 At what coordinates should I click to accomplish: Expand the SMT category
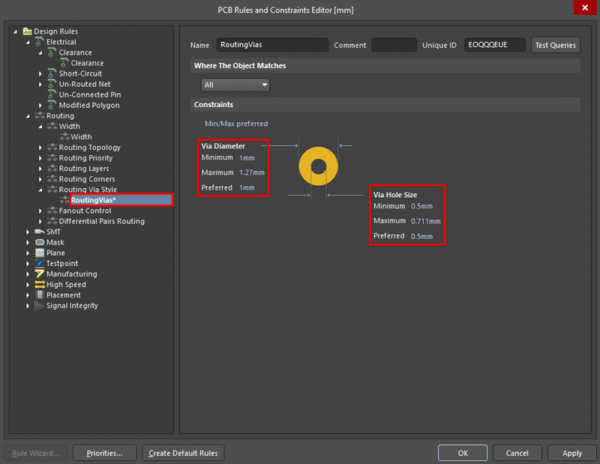pyautogui.click(x=28, y=232)
